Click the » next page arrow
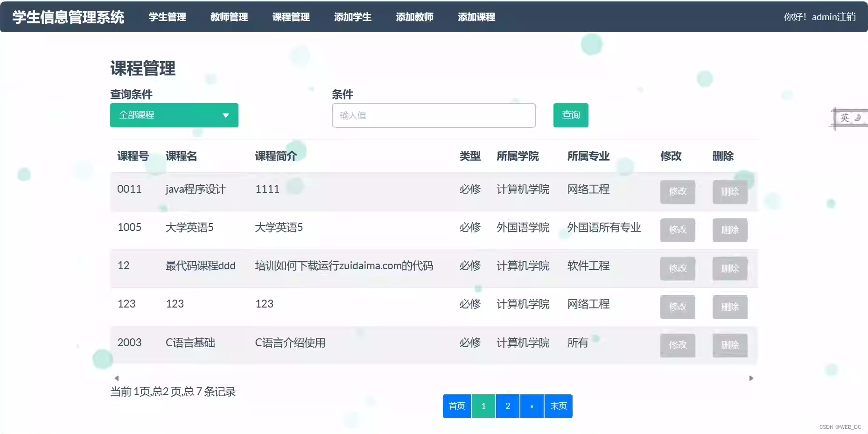Viewport: 868px width, 434px height. coord(532,406)
